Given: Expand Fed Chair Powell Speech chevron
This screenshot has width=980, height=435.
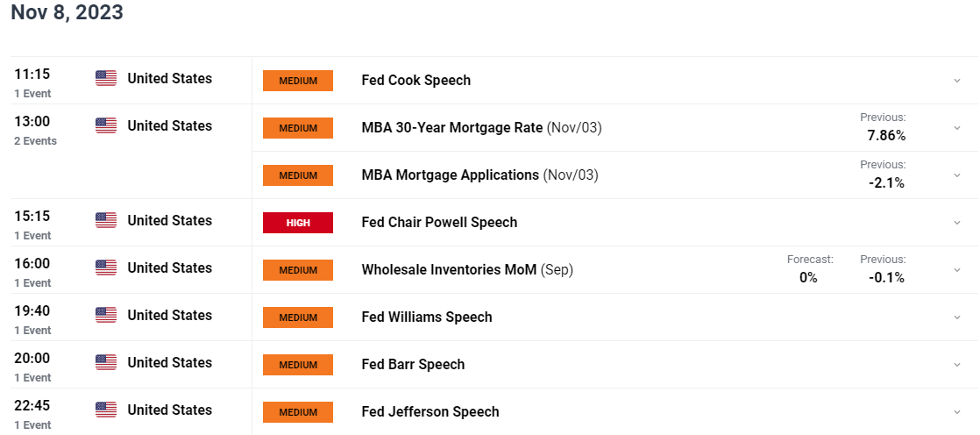Looking at the screenshot, I should (x=957, y=223).
